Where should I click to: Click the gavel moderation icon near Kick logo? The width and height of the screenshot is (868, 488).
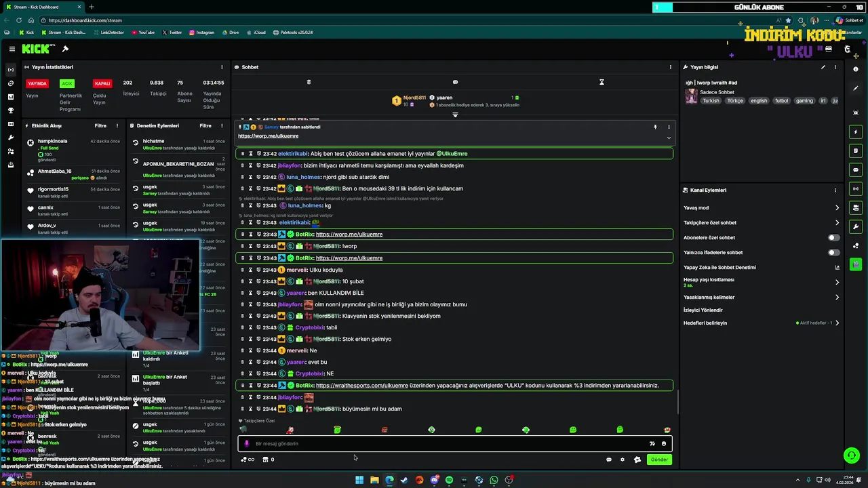pos(65,49)
